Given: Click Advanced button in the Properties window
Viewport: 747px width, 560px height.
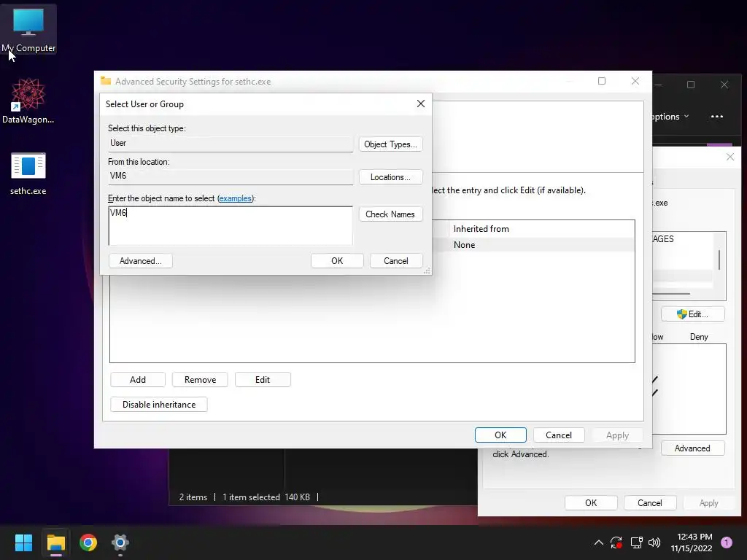Looking at the screenshot, I should [693, 448].
